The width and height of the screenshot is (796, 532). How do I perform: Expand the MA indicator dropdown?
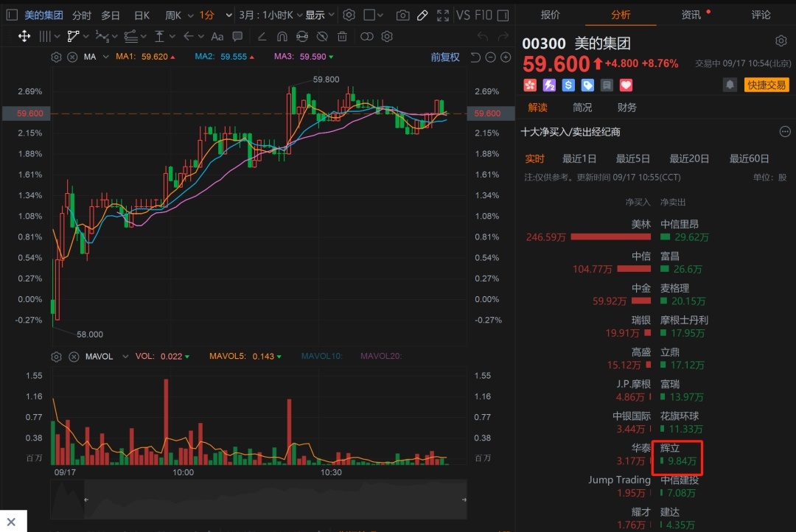[x=105, y=57]
